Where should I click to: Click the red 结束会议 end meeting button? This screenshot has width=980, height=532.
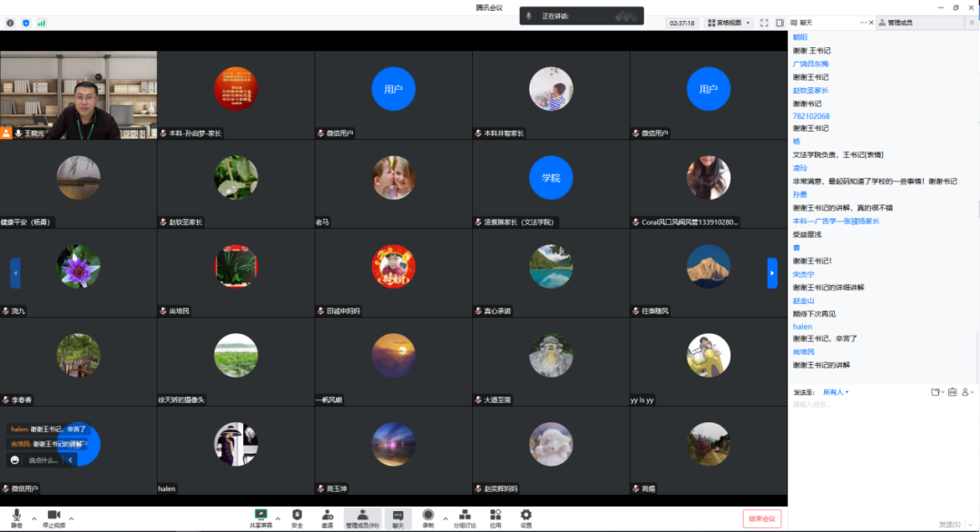(x=760, y=518)
